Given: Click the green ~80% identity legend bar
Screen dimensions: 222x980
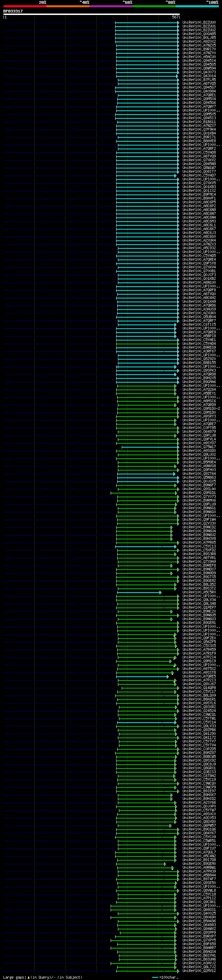Looking at the screenshot, I should point(154,6).
